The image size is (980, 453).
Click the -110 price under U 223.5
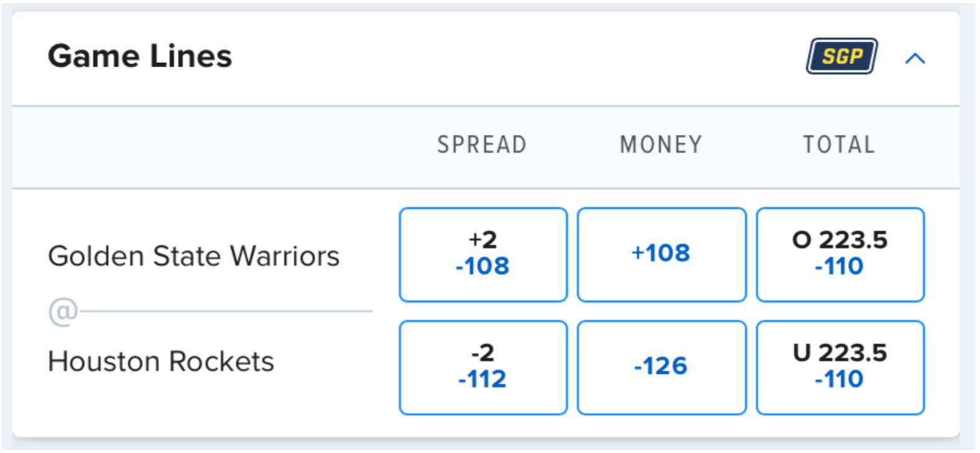(x=839, y=380)
